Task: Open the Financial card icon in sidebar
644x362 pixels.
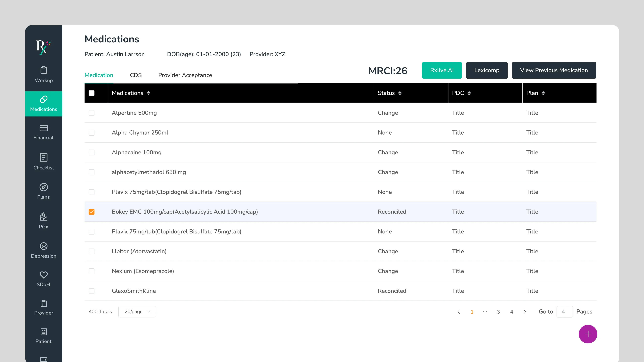Action: click(x=43, y=128)
